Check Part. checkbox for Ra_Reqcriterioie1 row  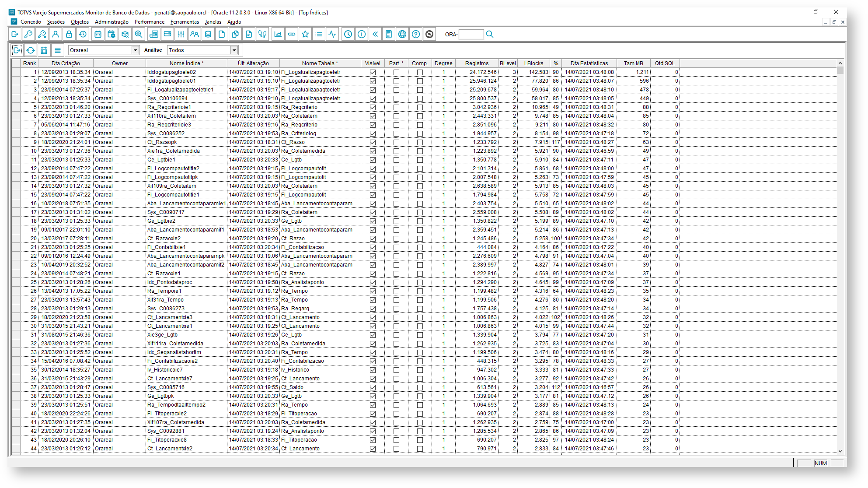(396, 107)
